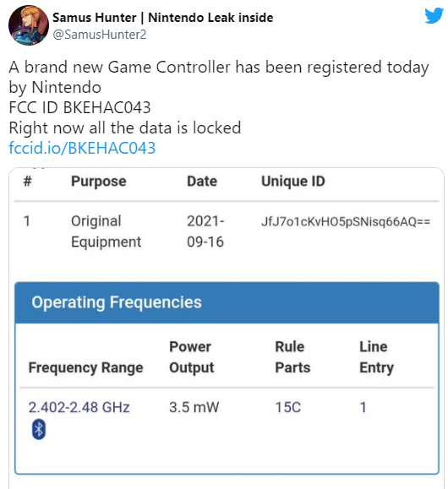Click the Original Equipment purpose cell
The width and height of the screenshot is (448, 489).
[107, 231]
